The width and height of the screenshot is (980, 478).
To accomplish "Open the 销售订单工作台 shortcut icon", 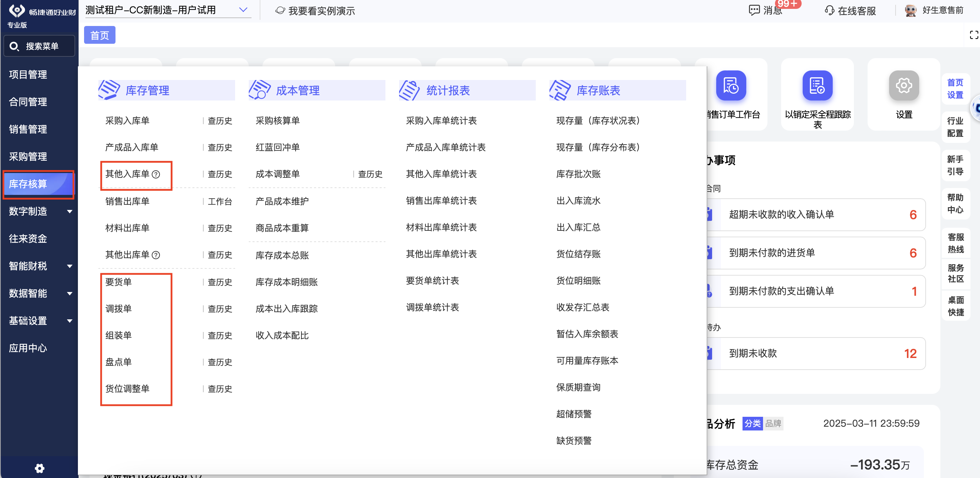I will 731,85.
